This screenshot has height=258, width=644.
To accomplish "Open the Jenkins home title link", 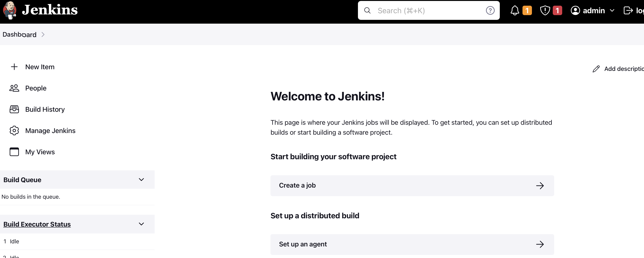I will 50,10.
